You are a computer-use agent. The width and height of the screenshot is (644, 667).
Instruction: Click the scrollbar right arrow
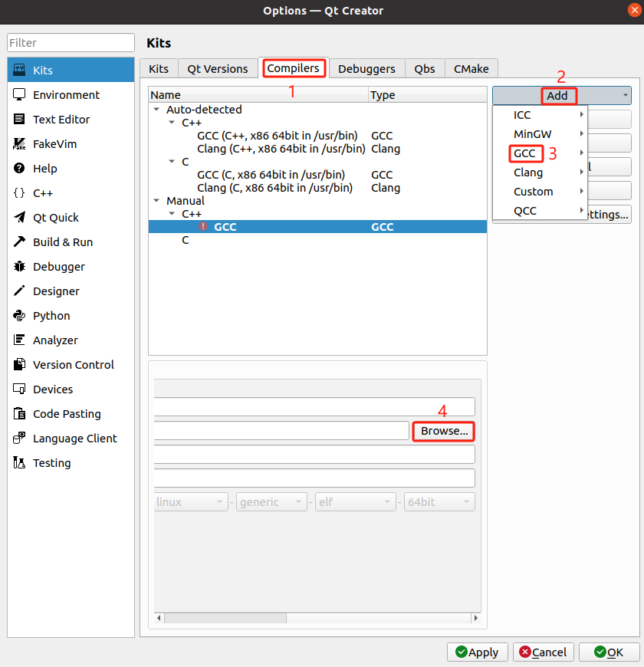click(476, 618)
